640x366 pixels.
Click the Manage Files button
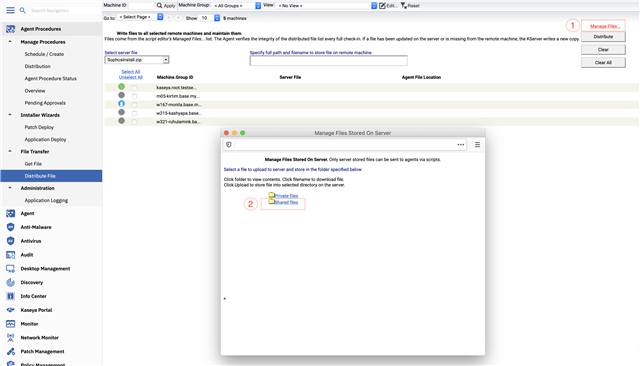[604, 26]
